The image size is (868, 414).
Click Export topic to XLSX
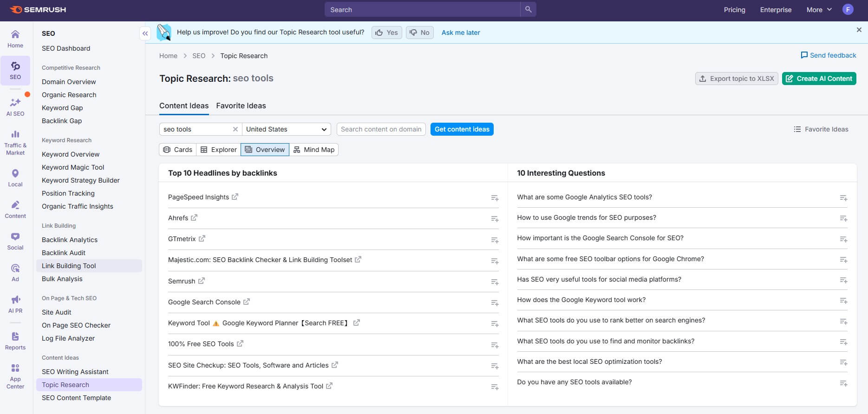pos(737,79)
